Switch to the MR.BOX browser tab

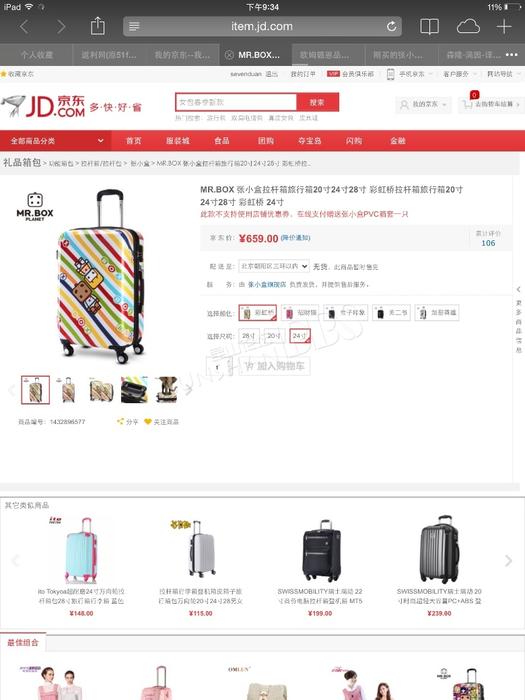[255, 55]
